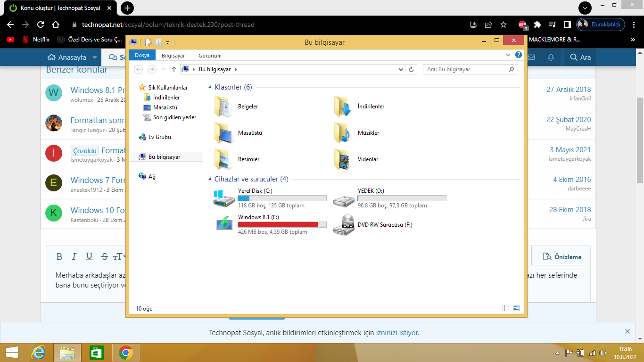The height and width of the screenshot is (362, 644).
Task: Go up one level in Explorer
Action: pyautogui.click(x=173, y=69)
